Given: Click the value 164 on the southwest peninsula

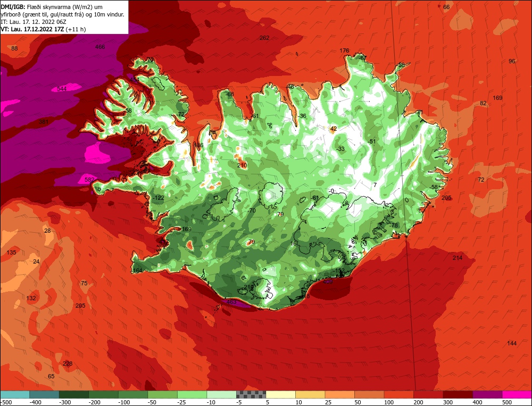Looking at the screenshot, I should tap(137, 270).
